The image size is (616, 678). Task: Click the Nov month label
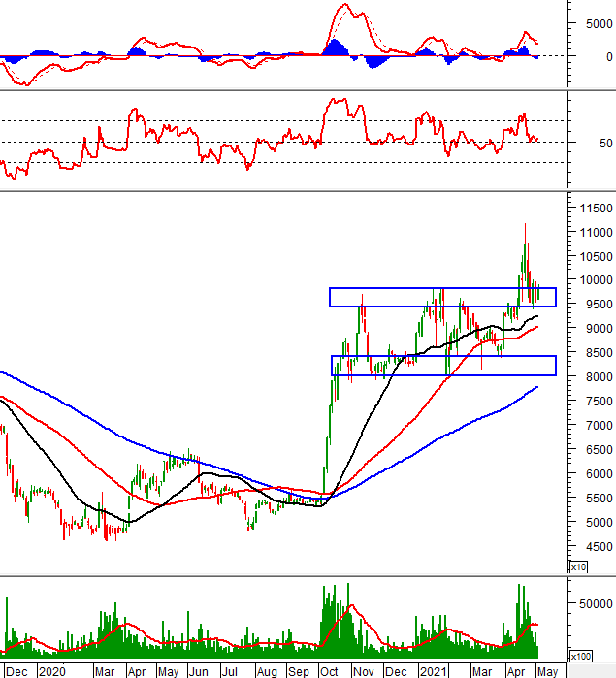point(364,671)
